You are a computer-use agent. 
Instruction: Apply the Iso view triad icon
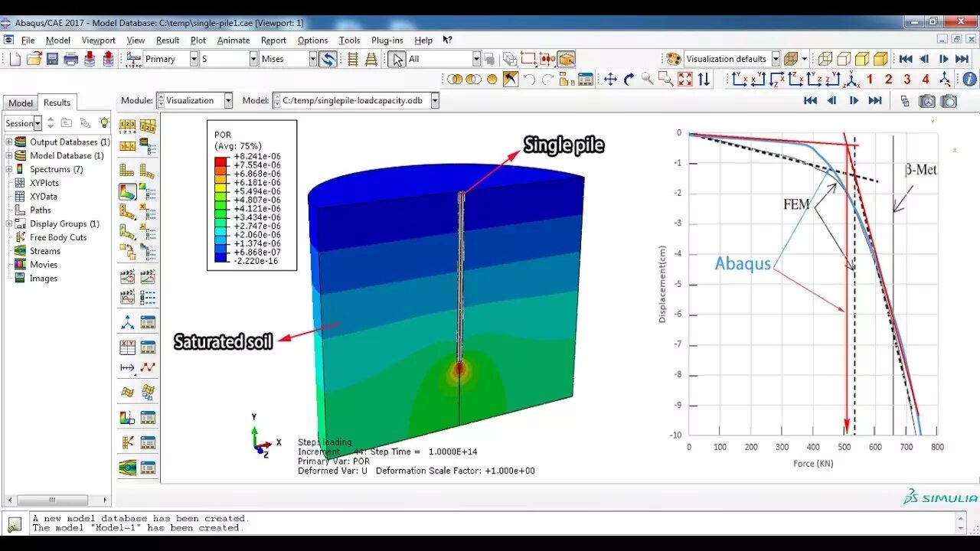[x=852, y=79]
